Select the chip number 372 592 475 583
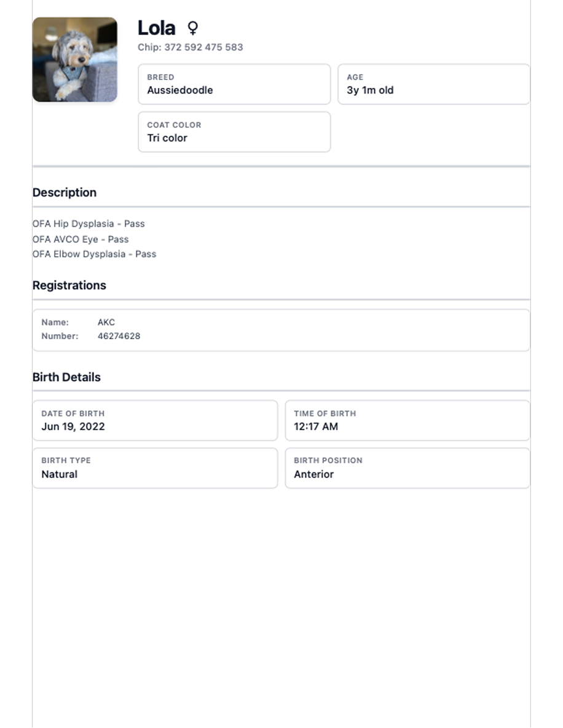563x728 pixels. click(x=191, y=47)
